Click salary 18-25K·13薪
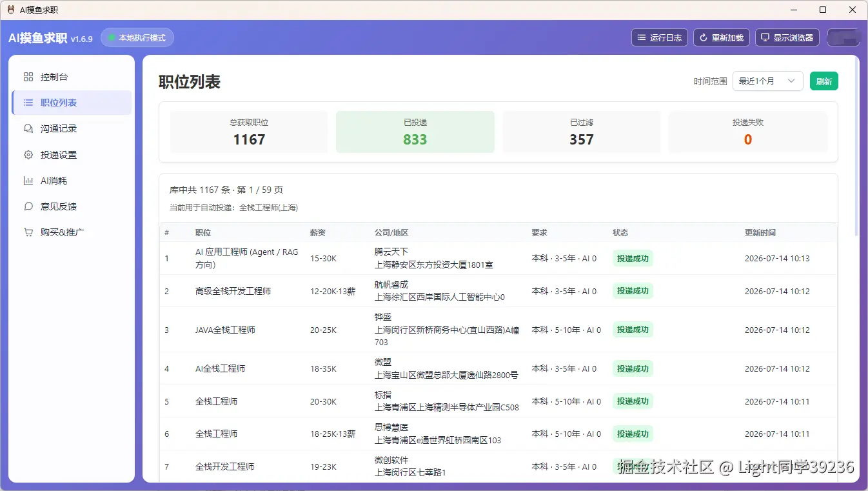 [x=333, y=434]
